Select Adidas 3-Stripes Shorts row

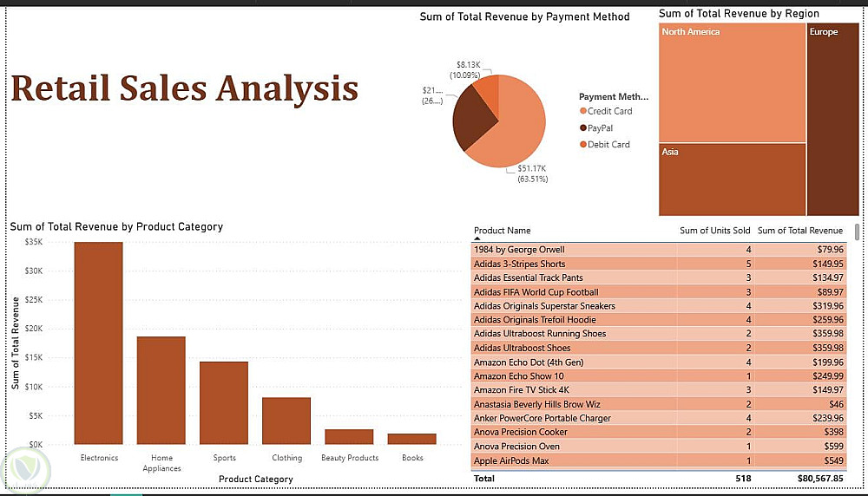tap(659, 264)
